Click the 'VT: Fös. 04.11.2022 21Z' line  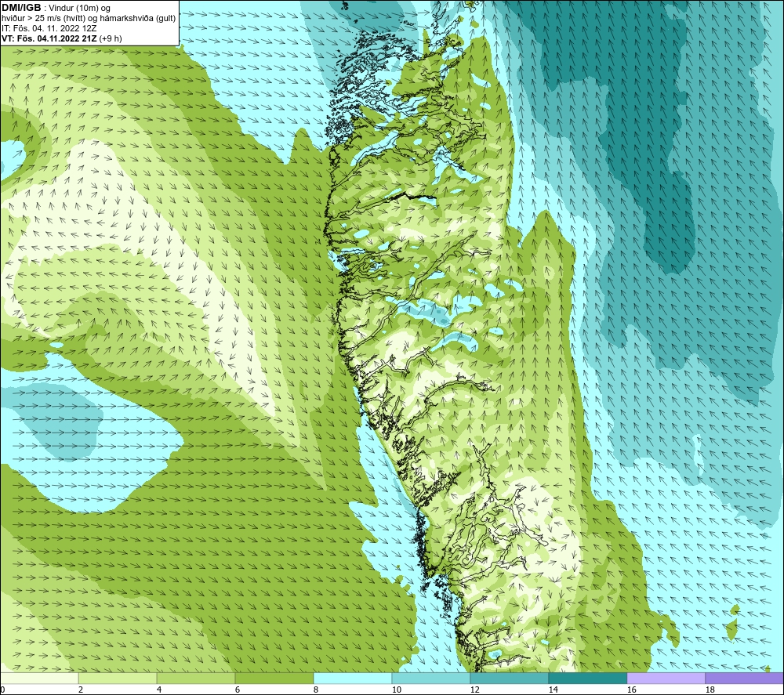[x=61, y=38]
